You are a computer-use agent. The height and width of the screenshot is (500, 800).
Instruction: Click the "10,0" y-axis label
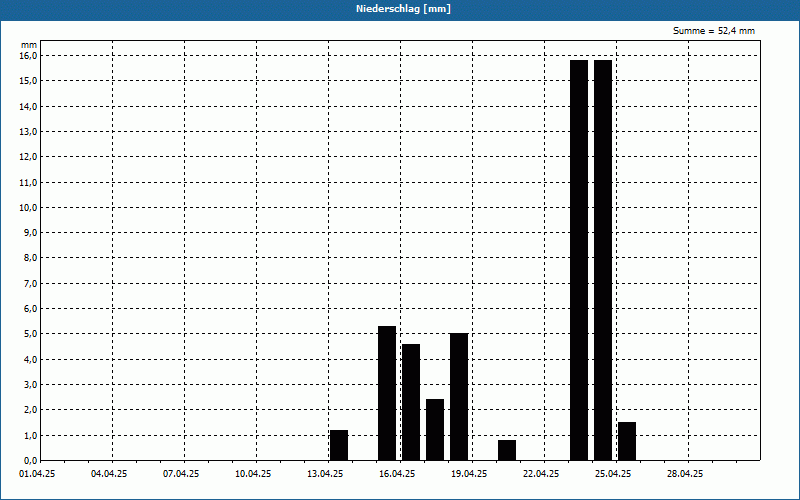click(x=28, y=207)
